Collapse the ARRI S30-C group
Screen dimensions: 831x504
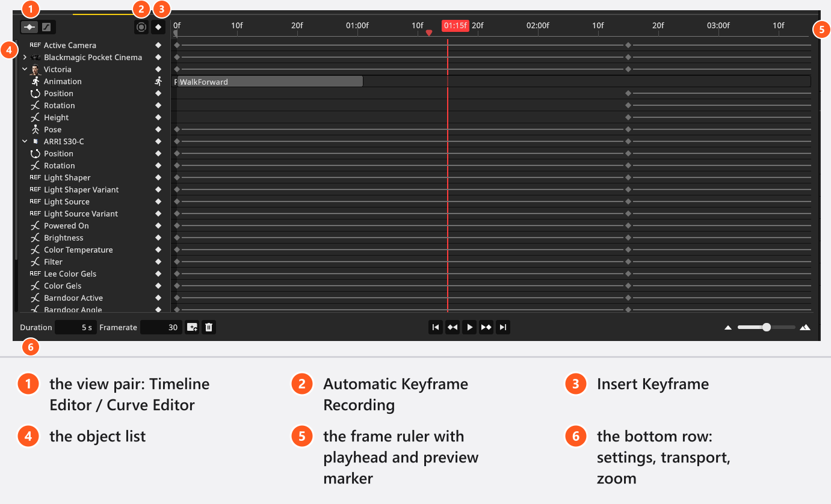[25, 141]
